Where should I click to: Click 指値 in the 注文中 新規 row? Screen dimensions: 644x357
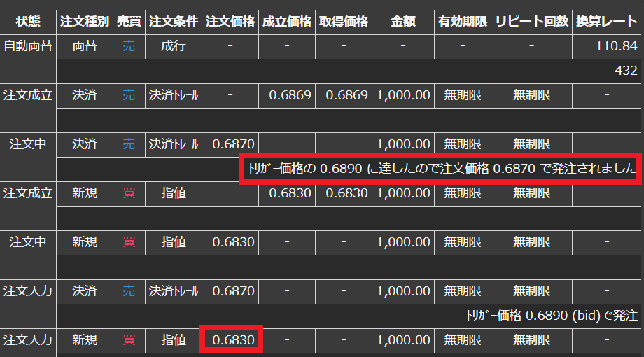[x=174, y=241]
